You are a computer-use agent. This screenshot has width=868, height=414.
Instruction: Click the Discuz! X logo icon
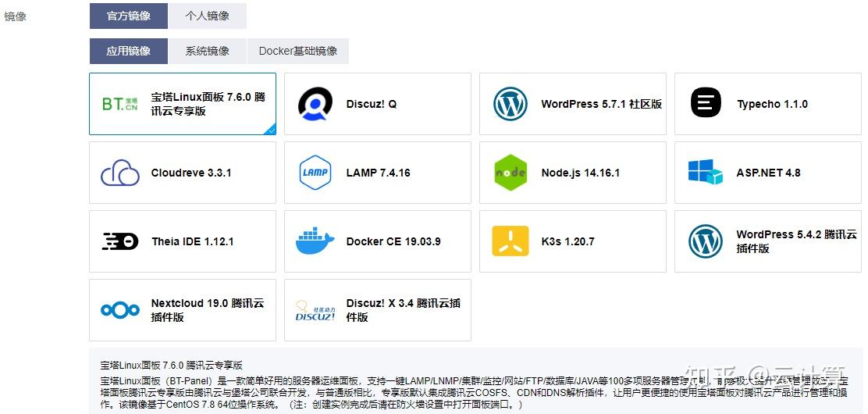click(x=315, y=310)
